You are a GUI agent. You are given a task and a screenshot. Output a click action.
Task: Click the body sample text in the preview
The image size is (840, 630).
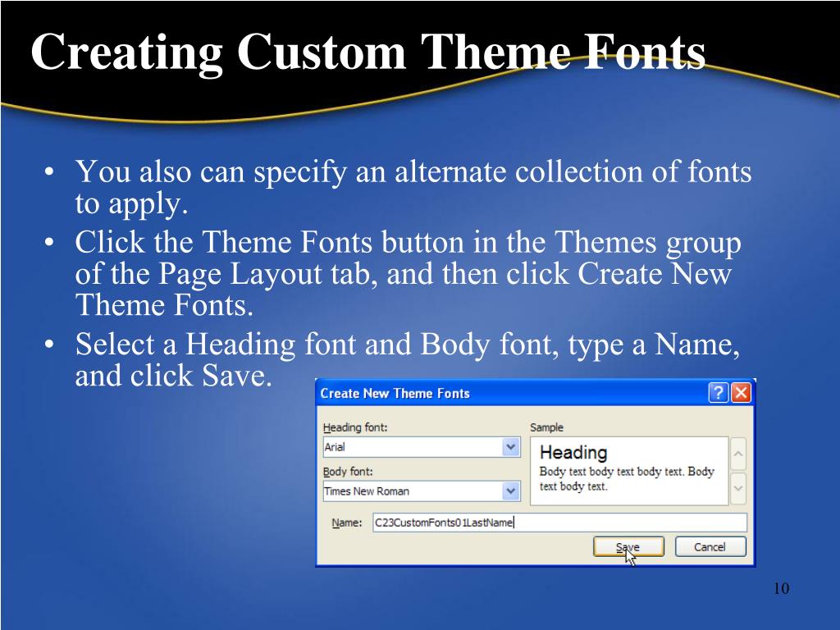627,479
